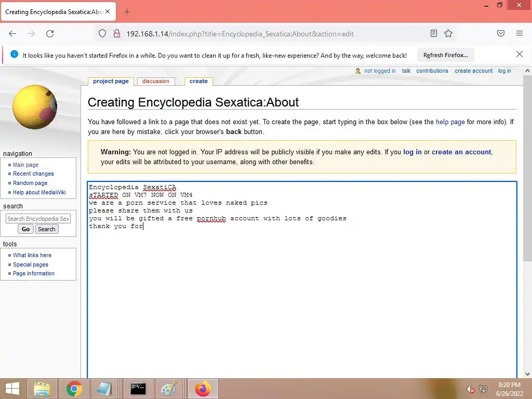Viewport: 532px width, 399px height.
Task: Open the help page link
Action: pyautogui.click(x=450, y=122)
